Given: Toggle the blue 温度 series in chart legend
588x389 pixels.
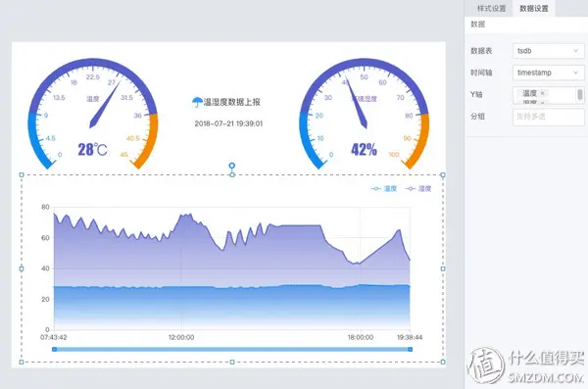Looking at the screenshot, I should coord(383,189).
